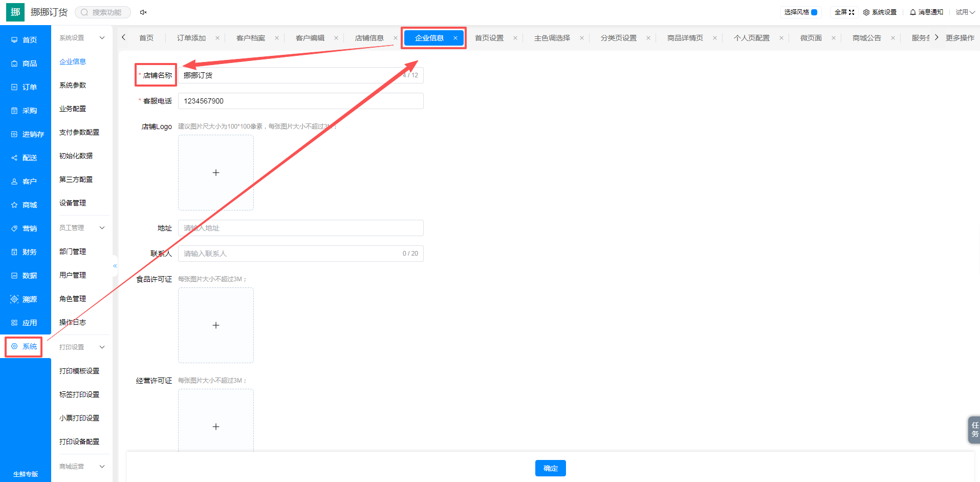Click the 选择风格 blue color swatch
This screenshot has height=482, width=980.
pyautogui.click(x=814, y=12)
